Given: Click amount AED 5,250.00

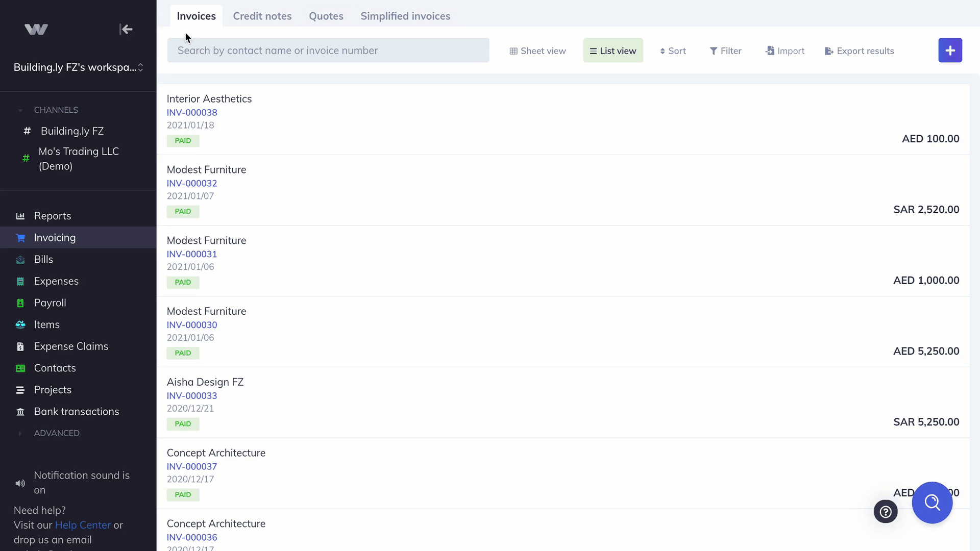Looking at the screenshot, I should point(926,352).
